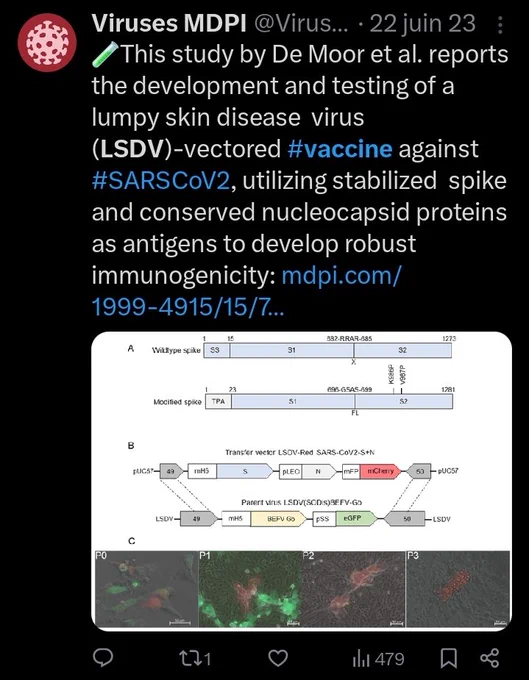Click the test tube emoji in tweet
The height and width of the screenshot is (680, 529).
tap(104, 55)
